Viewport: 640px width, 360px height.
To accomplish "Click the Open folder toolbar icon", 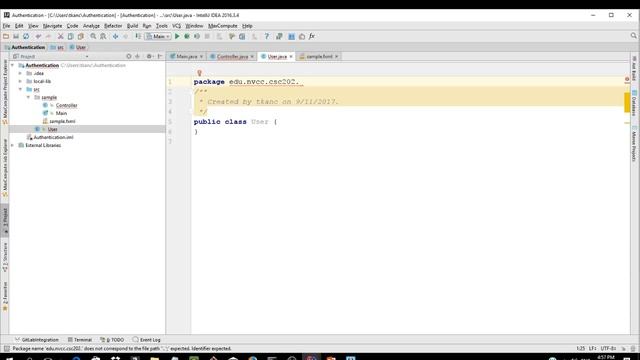I will click(x=6, y=36).
